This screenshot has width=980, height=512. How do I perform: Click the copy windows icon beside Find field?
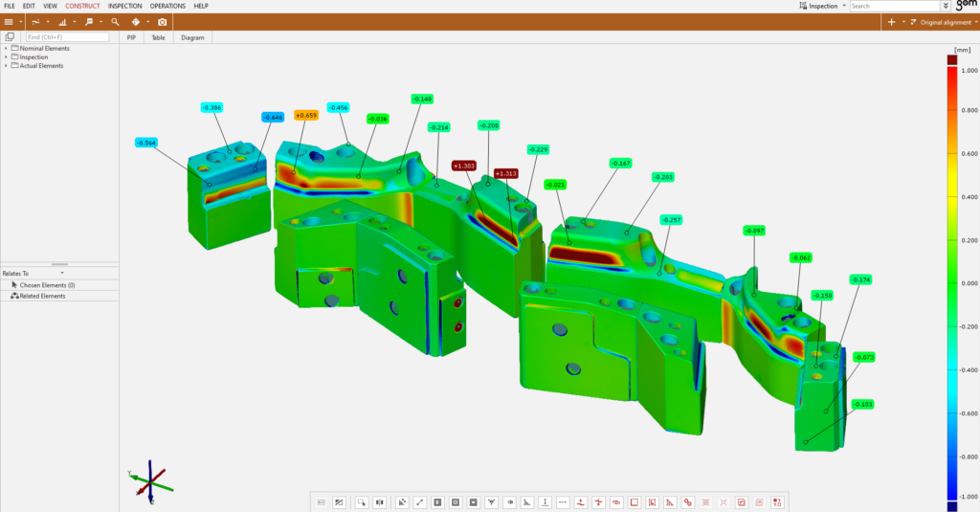(10, 37)
